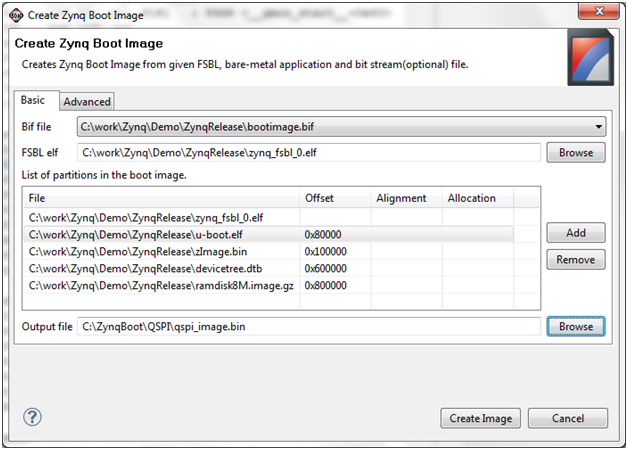
Task: Browse for the Output file location
Action: [576, 326]
